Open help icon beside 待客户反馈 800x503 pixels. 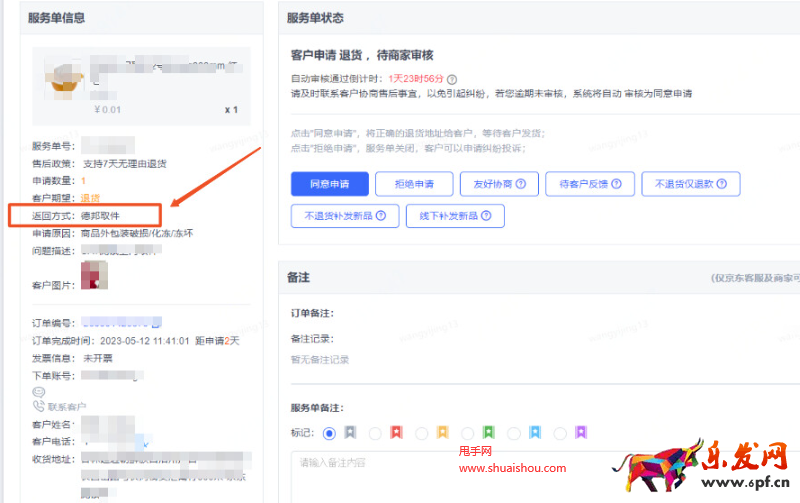pyautogui.click(x=616, y=184)
